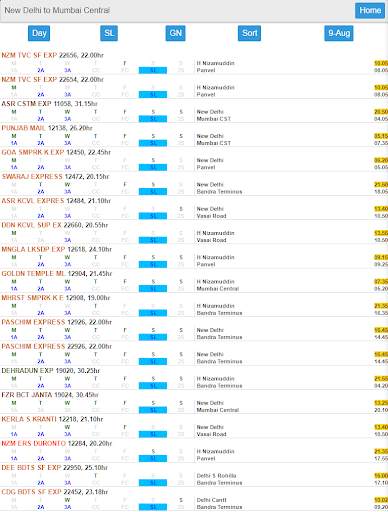Viewport: 388px width, 512px height.
Task: Click Mumbai CST station under PUNJAB MAIL
Action: [x=213, y=143]
